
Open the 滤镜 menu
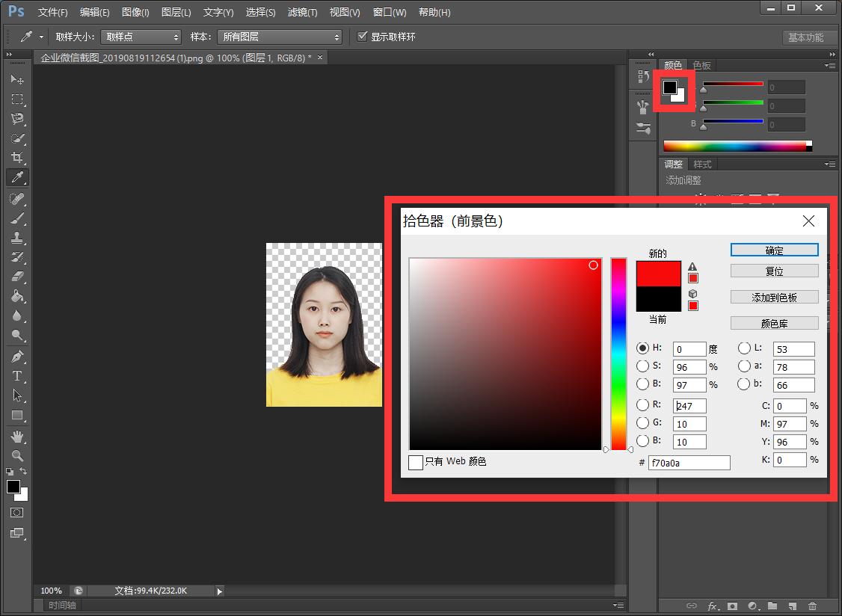[302, 12]
